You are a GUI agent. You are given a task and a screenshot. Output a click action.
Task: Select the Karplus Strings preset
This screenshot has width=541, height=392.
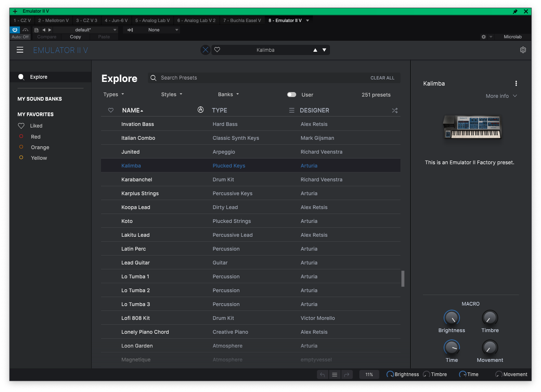pyautogui.click(x=251, y=194)
